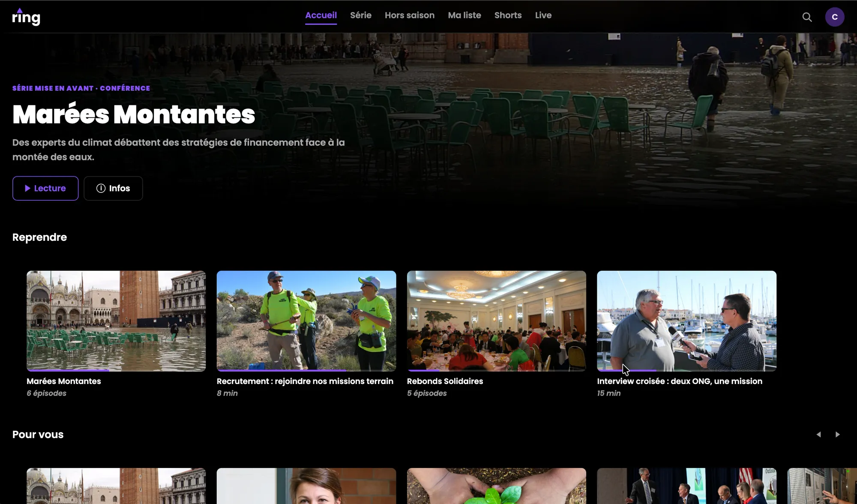This screenshot has height=504, width=857.
Task: Click the Rebonds Solidaires card title
Action: [x=445, y=381]
